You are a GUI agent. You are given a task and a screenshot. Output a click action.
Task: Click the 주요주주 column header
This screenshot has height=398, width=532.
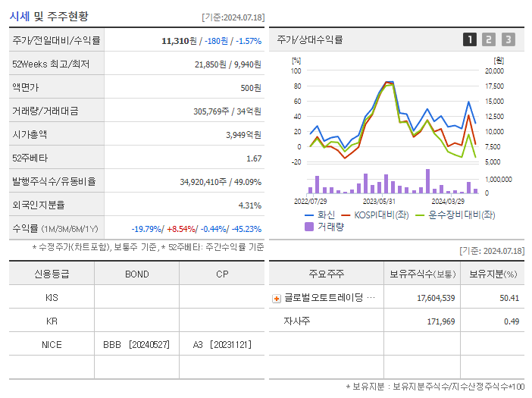click(x=327, y=274)
